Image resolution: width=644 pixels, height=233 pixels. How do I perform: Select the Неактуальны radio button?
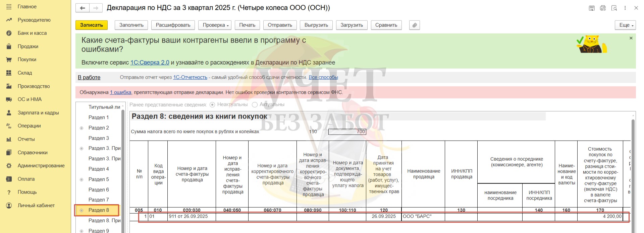(x=212, y=105)
